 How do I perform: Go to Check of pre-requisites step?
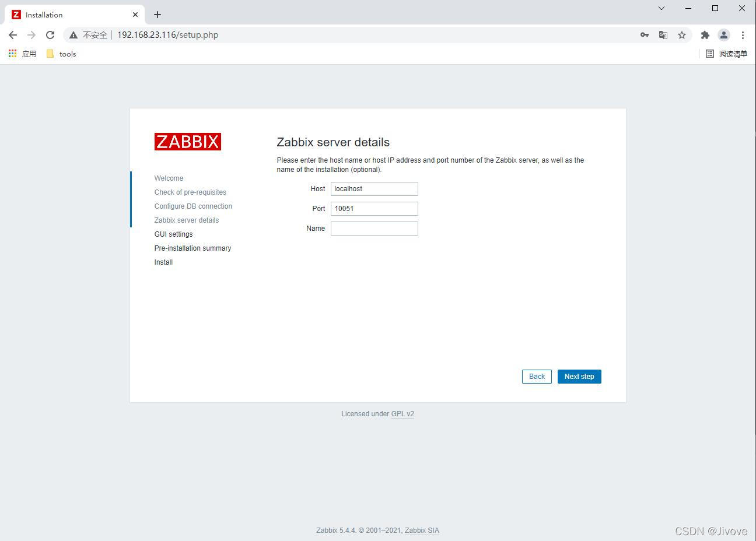coord(190,192)
